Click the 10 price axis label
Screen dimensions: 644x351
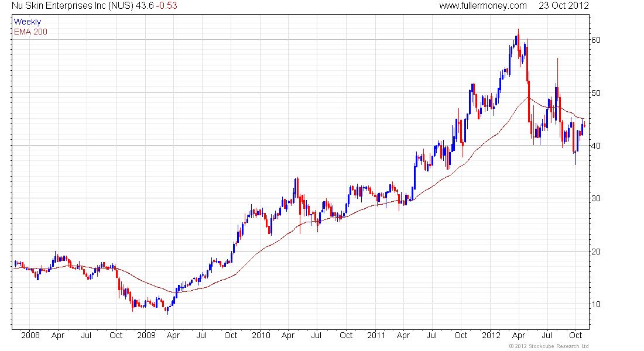tap(595, 304)
